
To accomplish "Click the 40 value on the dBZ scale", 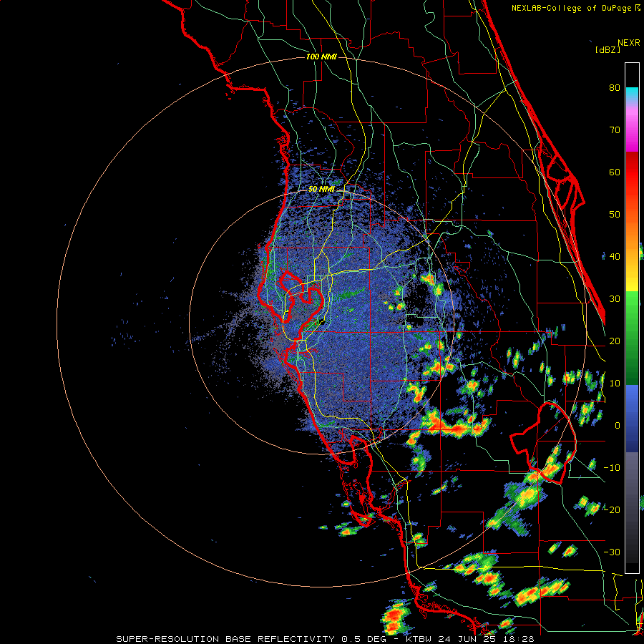I will [x=615, y=257].
